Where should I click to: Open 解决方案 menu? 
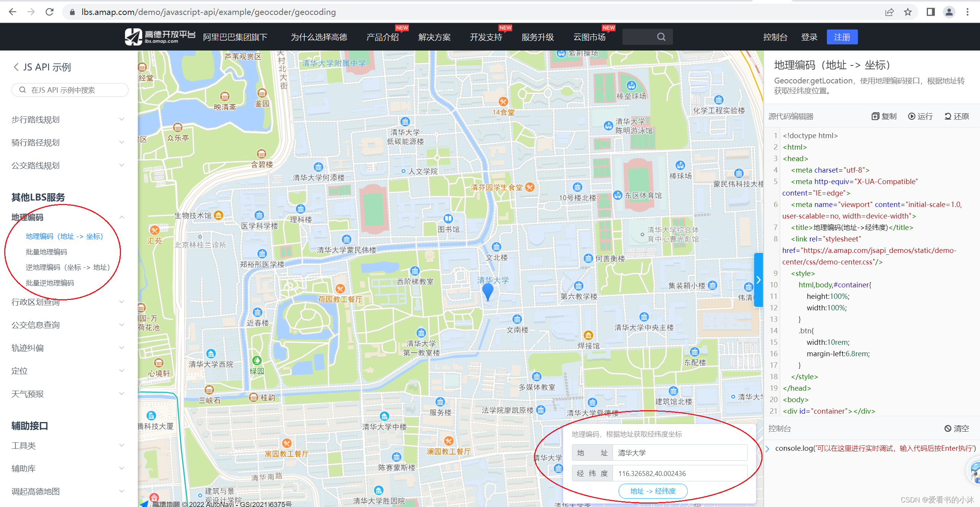[x=434, y=37]
